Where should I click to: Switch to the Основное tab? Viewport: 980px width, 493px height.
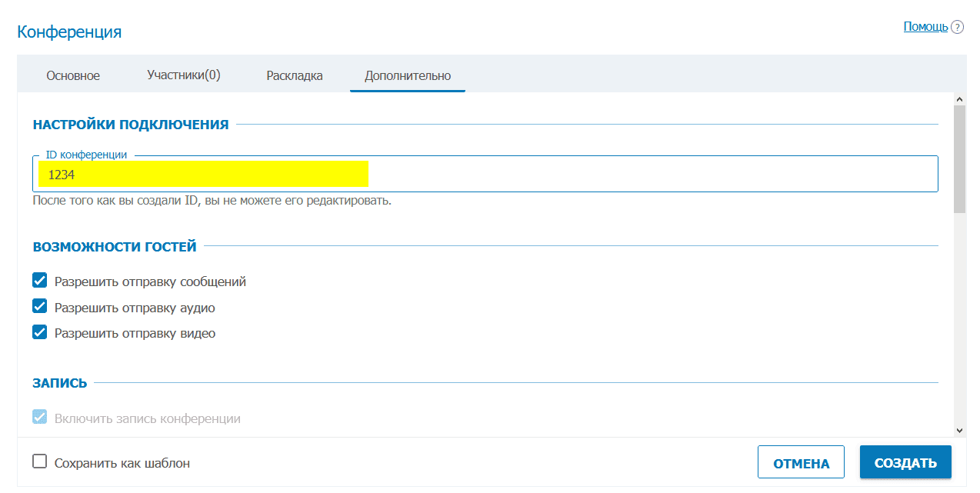(73, 75)
